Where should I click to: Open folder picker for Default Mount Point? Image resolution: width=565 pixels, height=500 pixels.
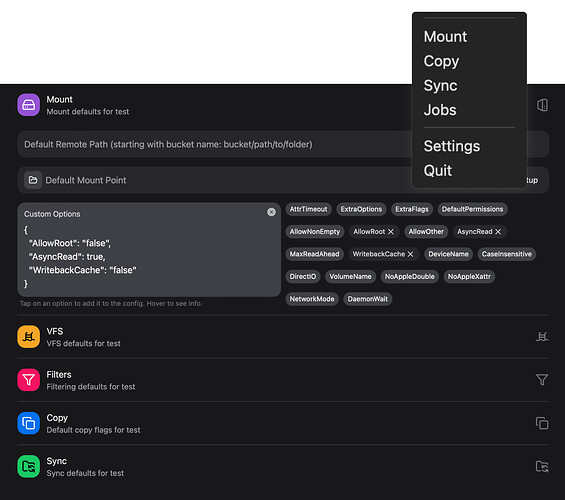pos(33,180)
